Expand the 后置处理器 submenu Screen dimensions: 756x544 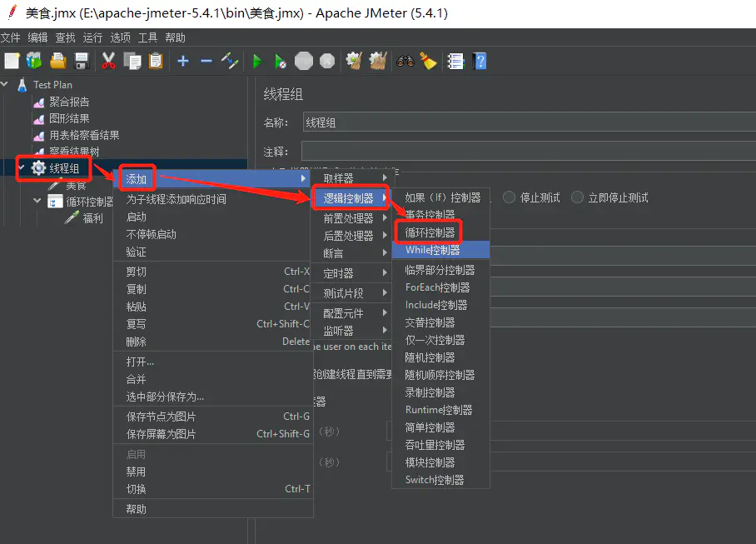[353, 236]
